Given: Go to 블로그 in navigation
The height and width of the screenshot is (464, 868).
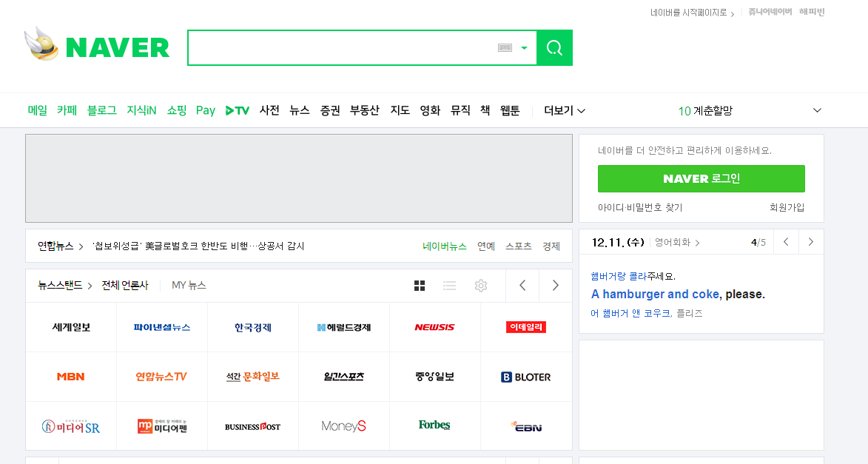Looking at the screenshot, I should pos(102,111).
